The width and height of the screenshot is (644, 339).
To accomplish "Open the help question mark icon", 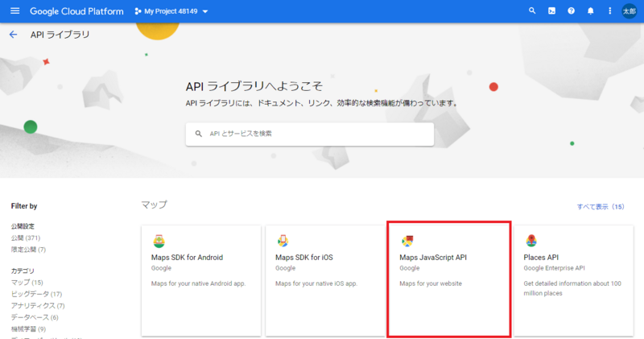I will point(572,11).
